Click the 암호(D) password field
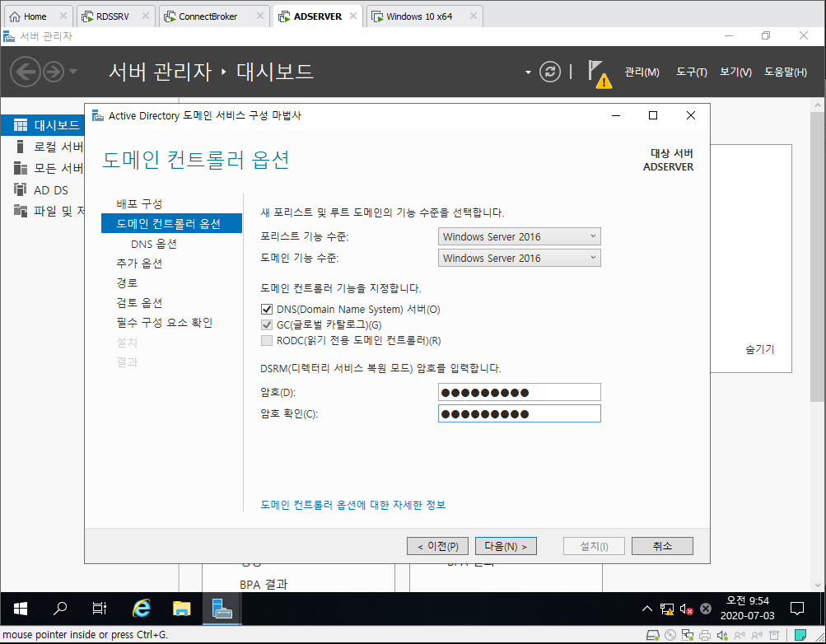 [x=519, y=392]
